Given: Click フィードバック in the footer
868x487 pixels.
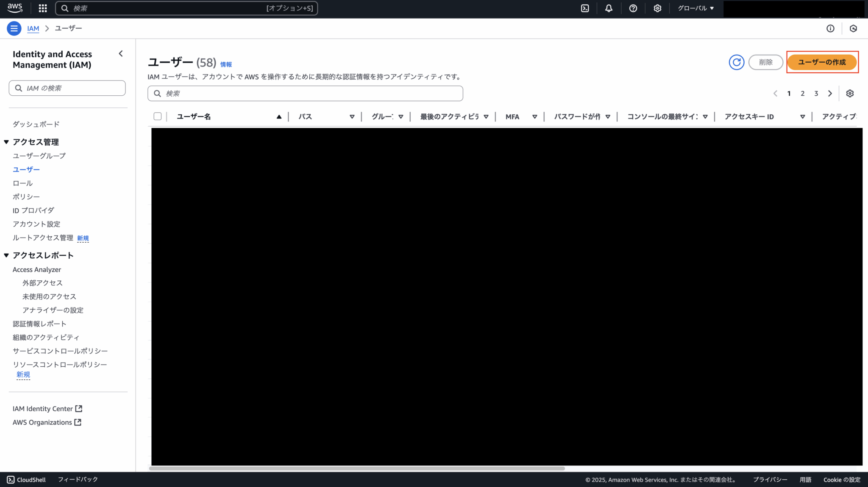Looking at the screenshot, I should click(78, 479).
